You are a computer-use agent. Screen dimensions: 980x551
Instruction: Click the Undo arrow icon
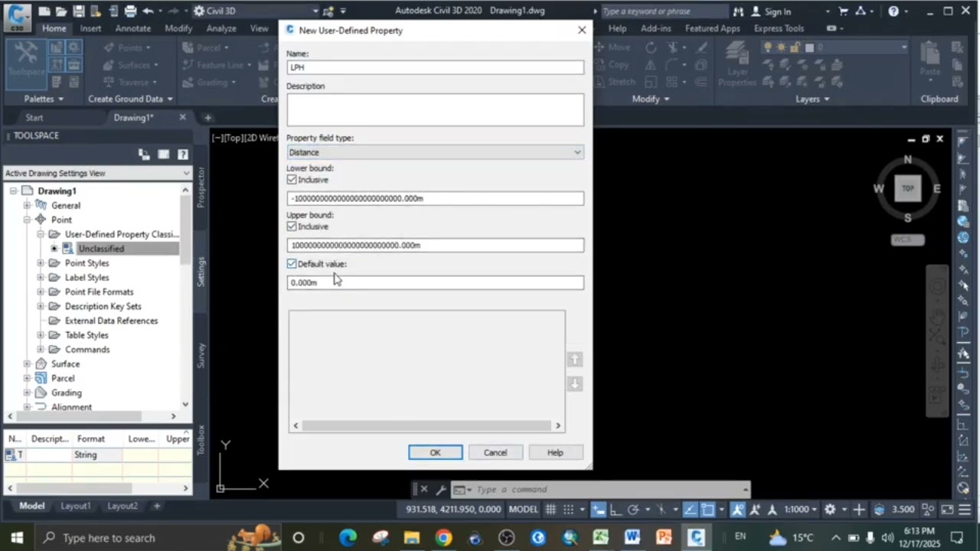(x=148, y=11)
